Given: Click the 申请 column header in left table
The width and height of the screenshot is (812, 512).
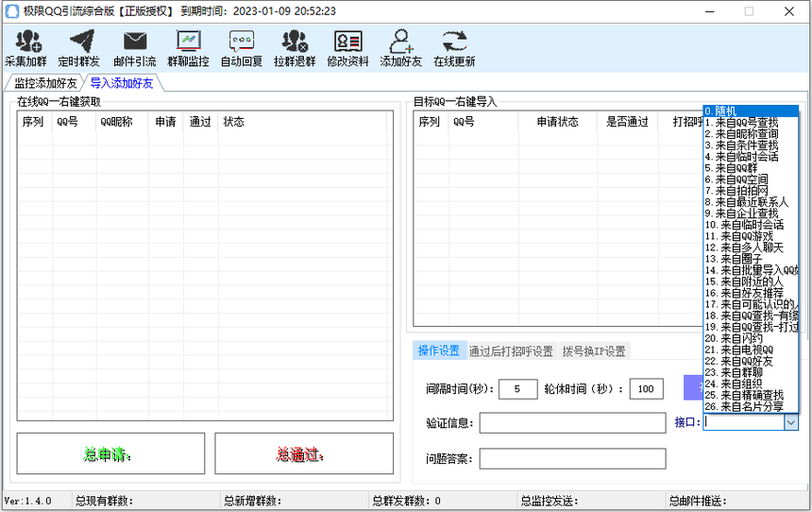Looking at the screenshot, I should coord(166,122).
